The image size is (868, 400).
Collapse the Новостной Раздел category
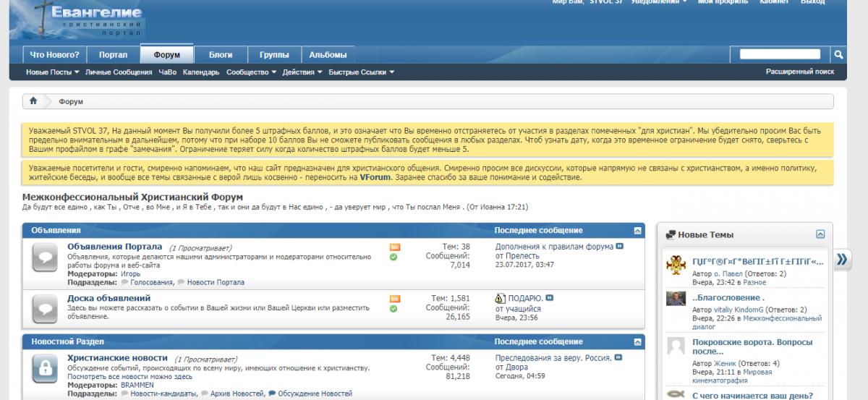(x=637, y=342)
